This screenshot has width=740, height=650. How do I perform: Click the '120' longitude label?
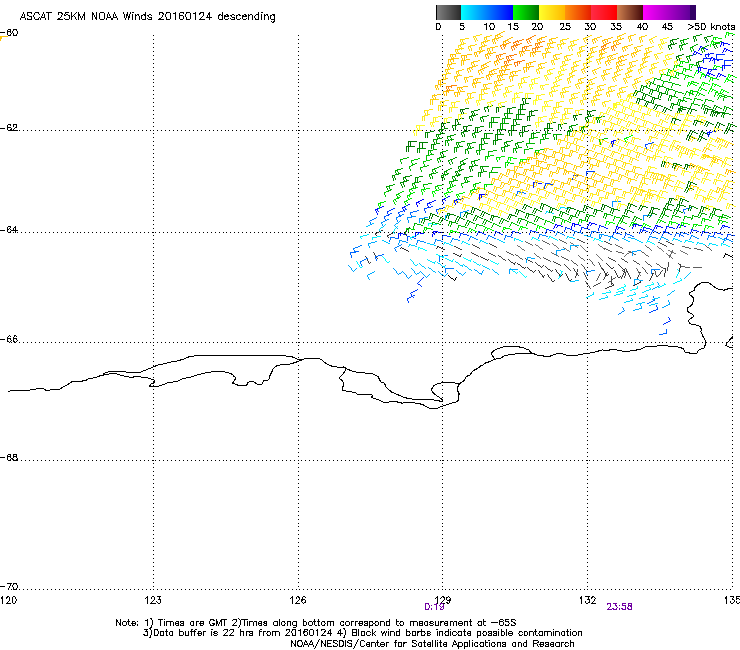pyautogui.click(x=8, y=600)
